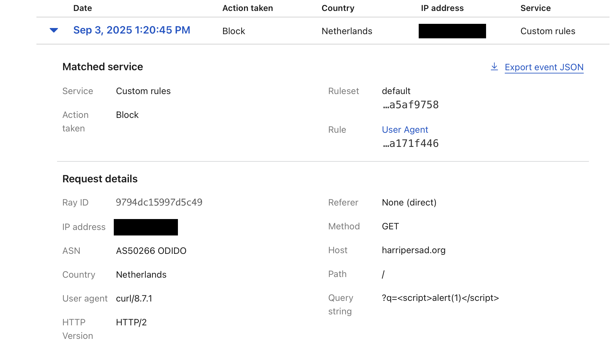
Task: Click the Date column header
Action: click(x=83, y=8)
